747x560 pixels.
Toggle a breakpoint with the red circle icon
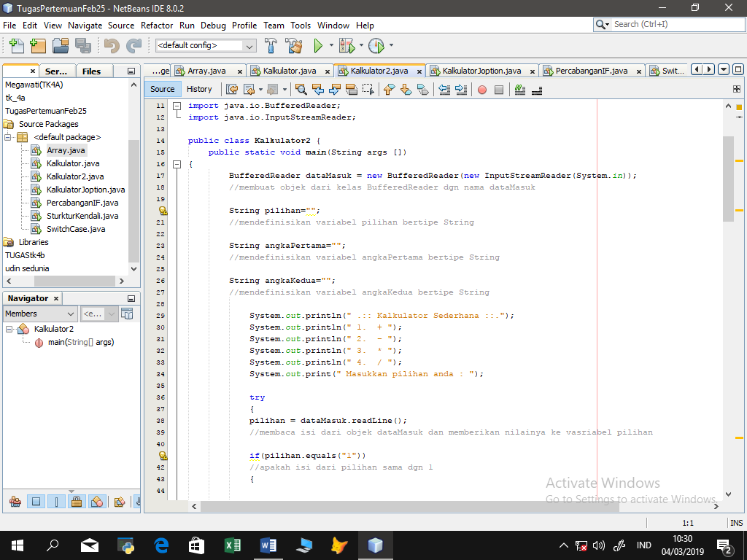481,88
